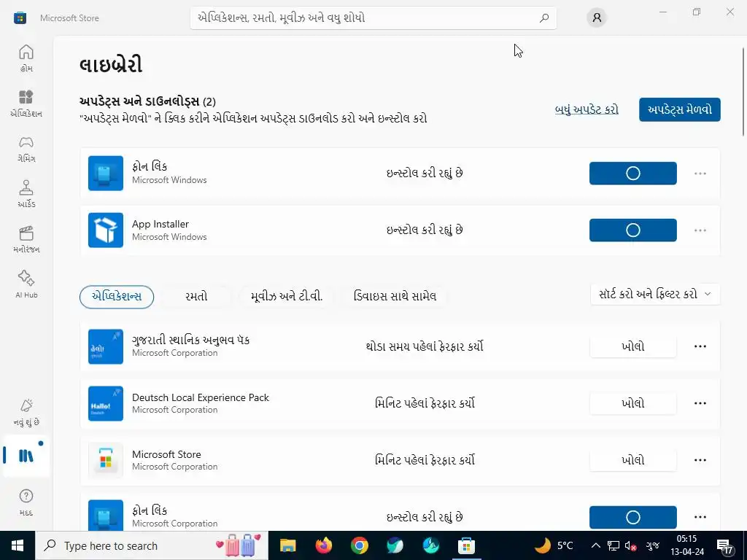The height and width of the screenshot is (560, 747).
Task: Click the network icon in system tray
Action: click(x=613, y=545)
